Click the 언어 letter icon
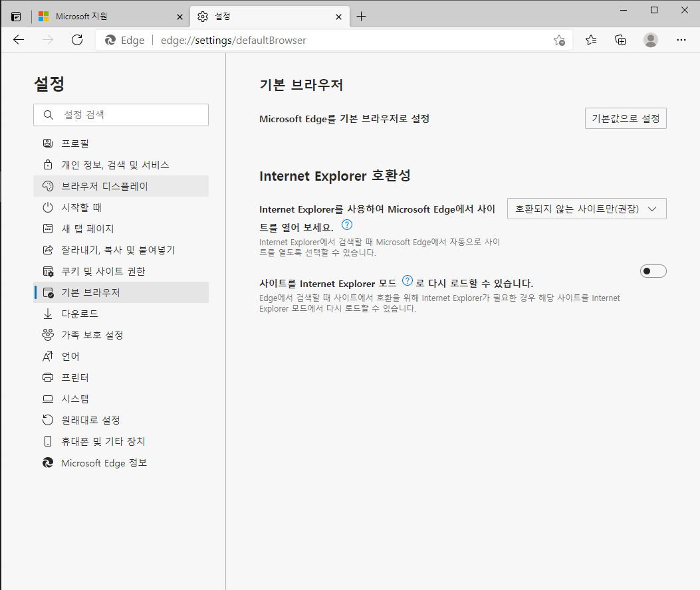 click(48, 356)
